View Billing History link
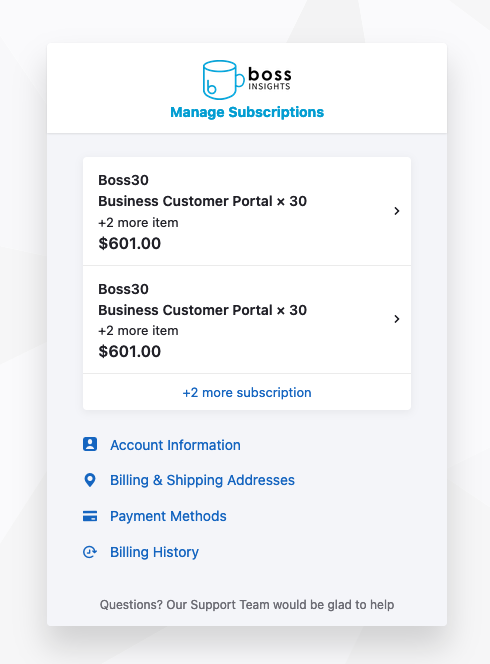This screenshot has height=664, width=490. pos(154,552)
